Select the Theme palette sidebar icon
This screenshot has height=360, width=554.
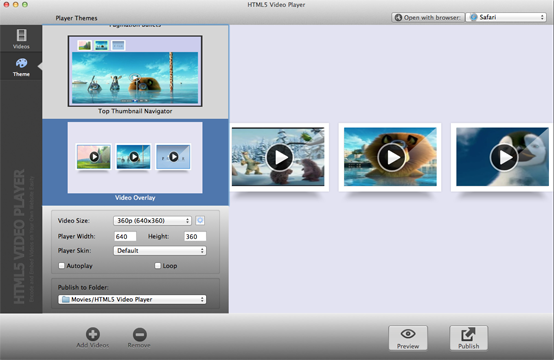point(21,63)
